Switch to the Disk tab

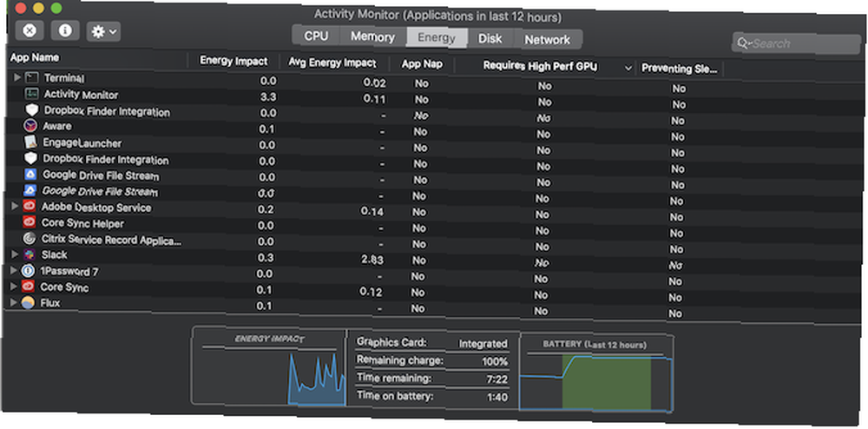click(x=490, y=39)
